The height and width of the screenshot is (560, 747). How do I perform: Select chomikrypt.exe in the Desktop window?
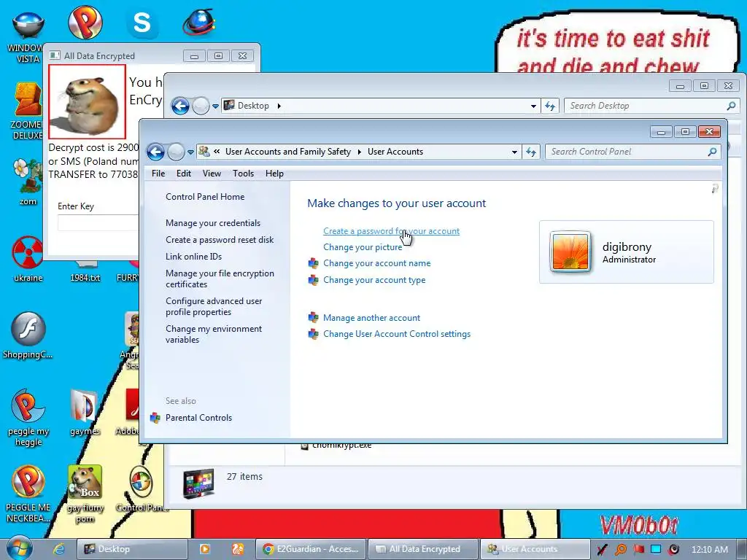coord(341,446)
